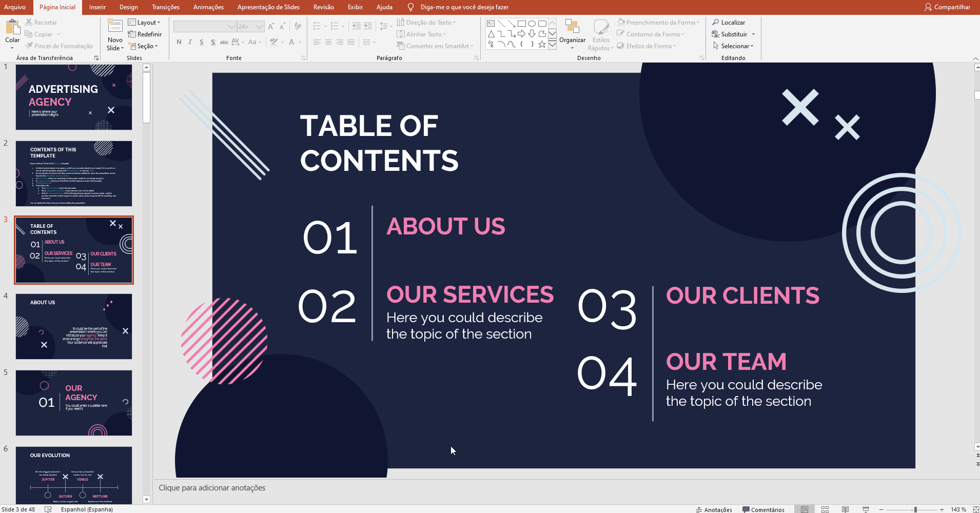Expand the Seção dropdown
Screen dimensions: 980x513
pos(143,46)
